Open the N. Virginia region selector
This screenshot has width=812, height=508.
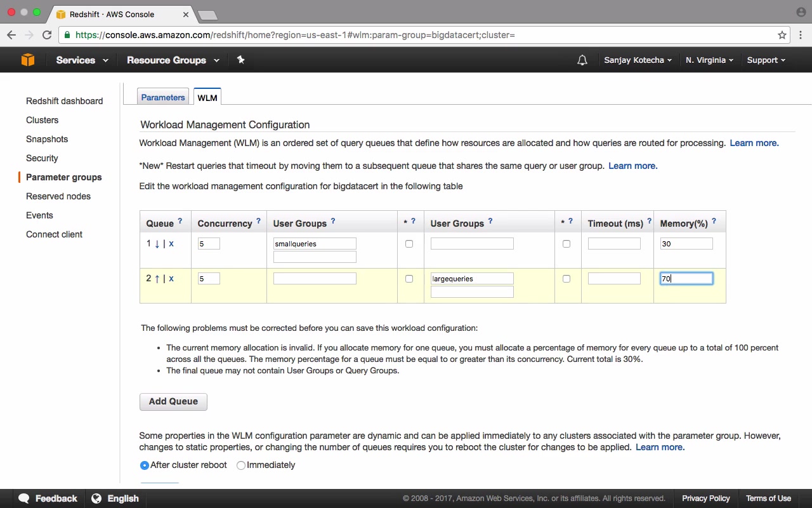click(x=709, y=60)
